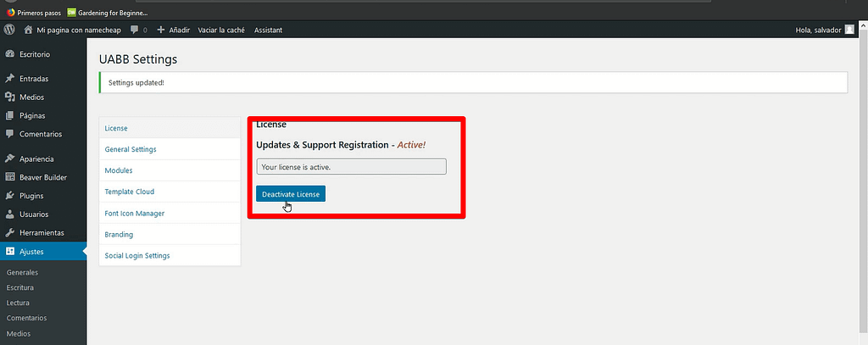The image size is (868, 345).
Task: Click the Herramientas wrench icon
Action: [9, 232]
